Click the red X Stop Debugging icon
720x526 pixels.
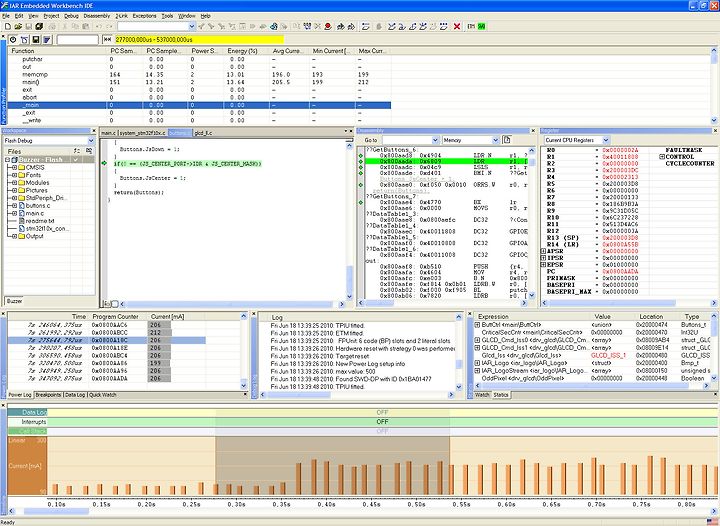click(457, 27)
